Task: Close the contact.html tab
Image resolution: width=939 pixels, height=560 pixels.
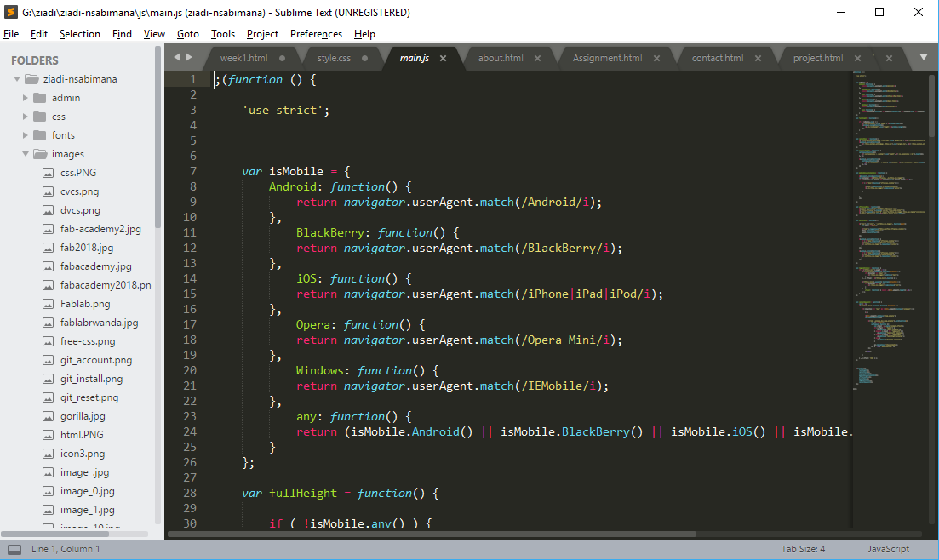Action: click(758, 58)
